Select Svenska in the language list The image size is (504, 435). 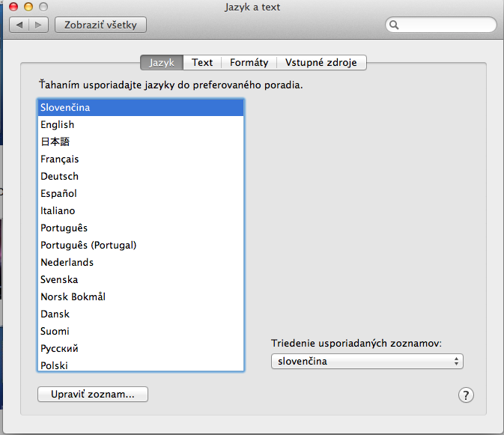click(x=141, y=279)
